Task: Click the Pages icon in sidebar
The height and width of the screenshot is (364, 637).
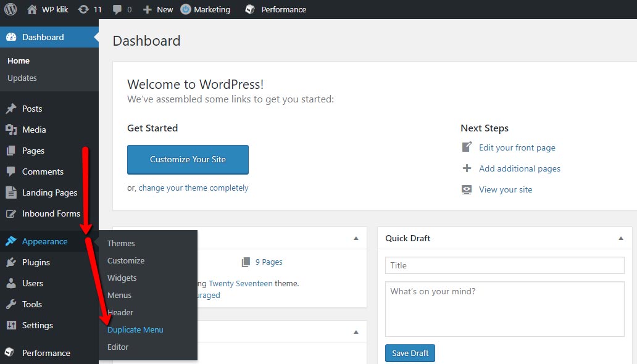Action: (11, 151)
